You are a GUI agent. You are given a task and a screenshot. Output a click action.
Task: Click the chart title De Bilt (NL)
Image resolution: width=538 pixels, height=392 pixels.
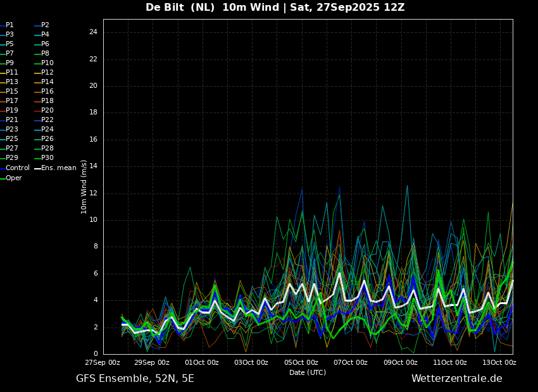pyautogui.click(x=180, y=7)
